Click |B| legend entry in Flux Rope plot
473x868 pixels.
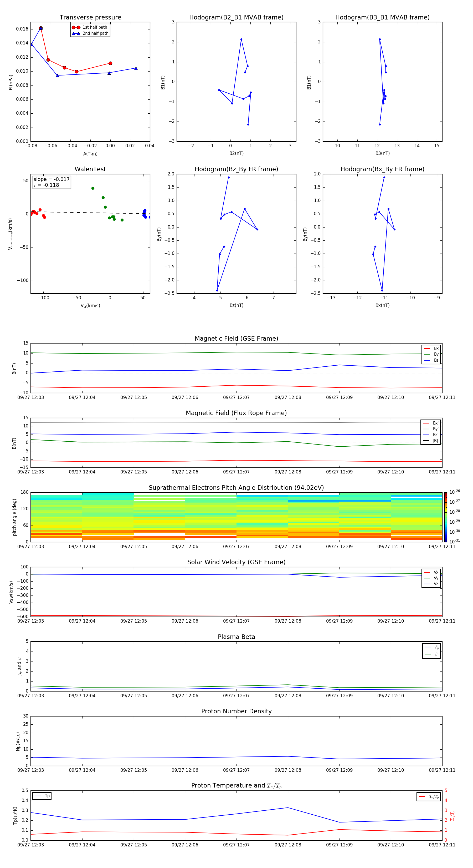pos(431,441)
